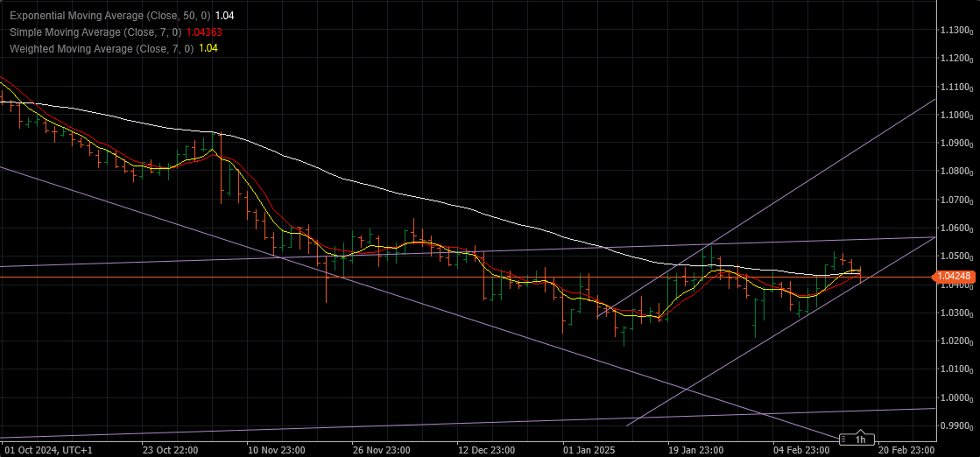Select the Simple Moving Average indicator label
Viewport: 980px width, 457px height.
(x=96, y=32)
